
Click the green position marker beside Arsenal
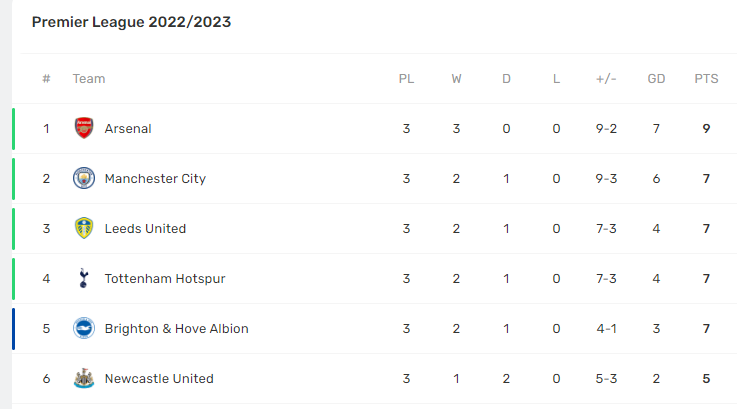point(14,128)
